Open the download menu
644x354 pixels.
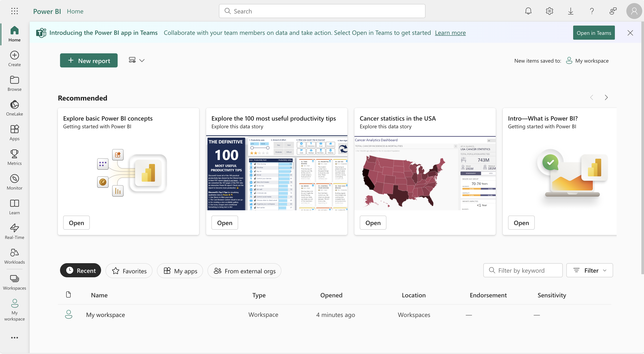click(x=571, y=11)
